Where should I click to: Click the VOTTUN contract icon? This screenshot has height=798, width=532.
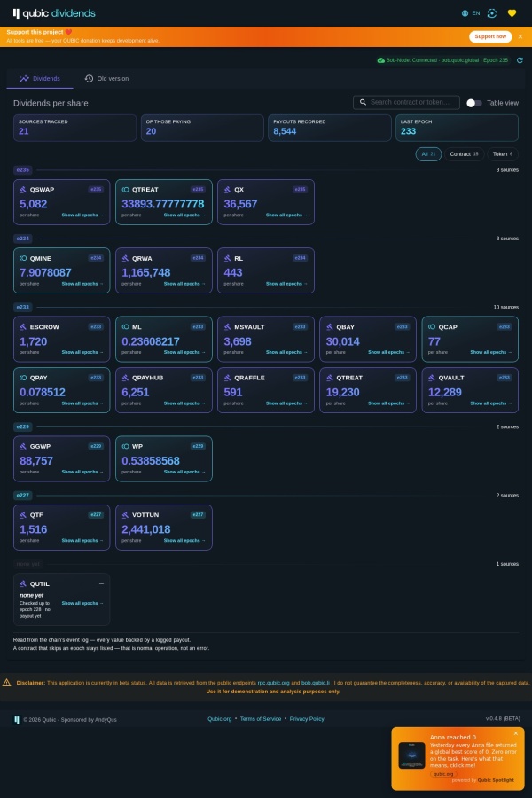click(x=125, y=515)
